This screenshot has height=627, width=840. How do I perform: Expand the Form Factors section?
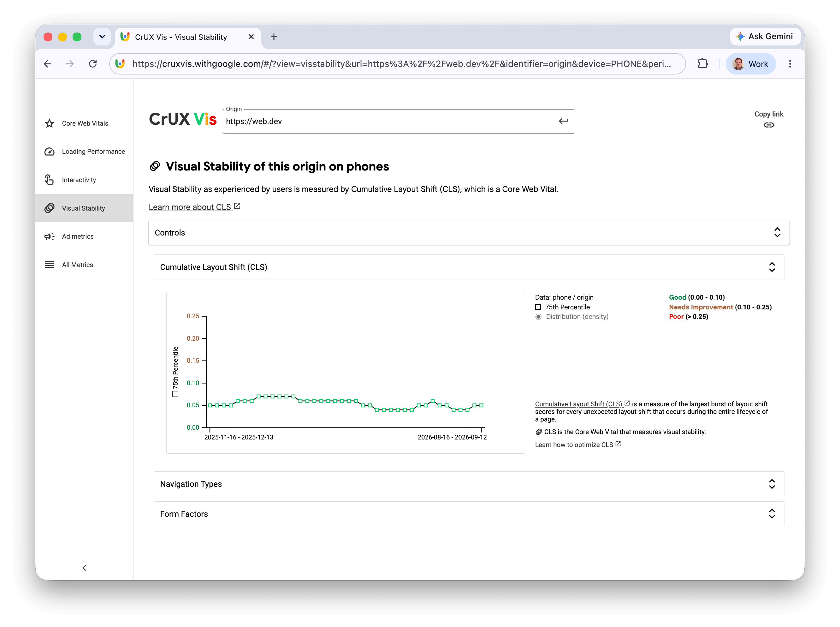point(469,514)
